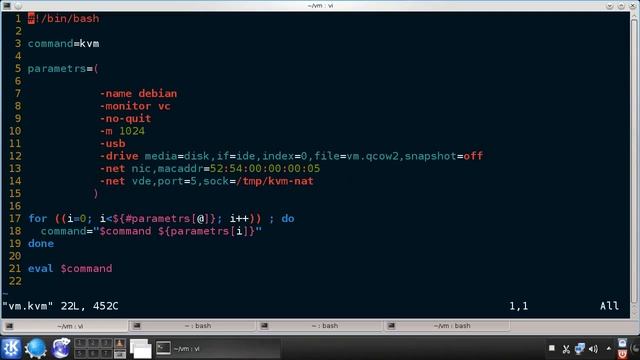Switch to virtual desktop 3 in pager
The width and height of the screenshot is (640, 360).
106,343
